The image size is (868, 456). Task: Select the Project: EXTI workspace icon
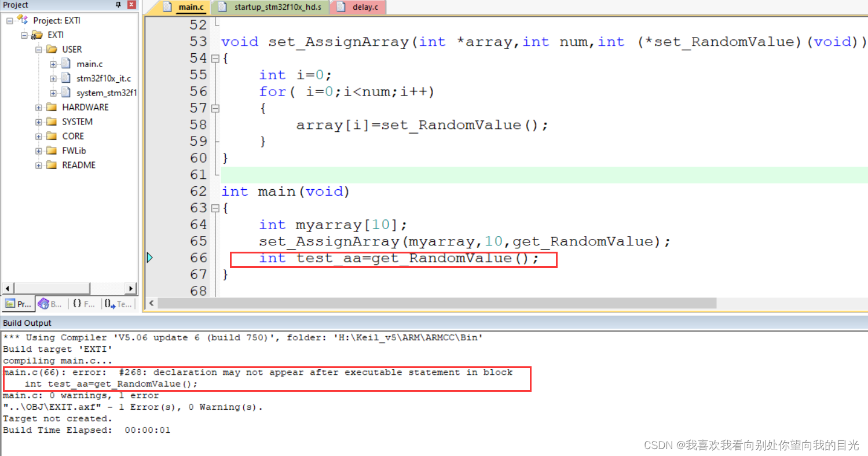pyautogui.click(x=23, y=20)
